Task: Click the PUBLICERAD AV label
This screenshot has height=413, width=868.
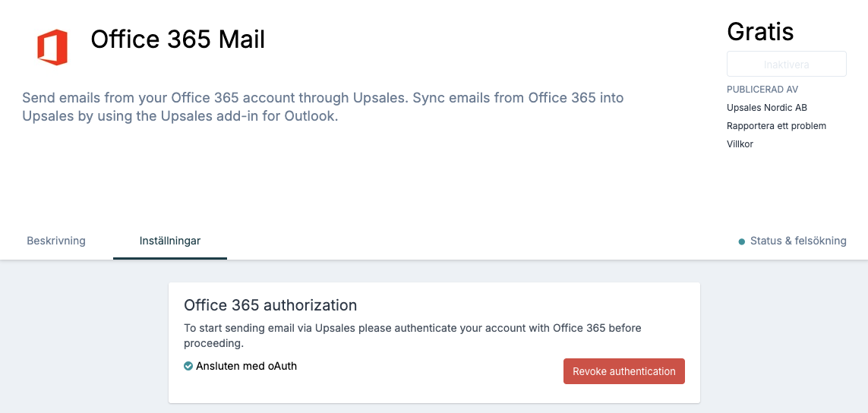Action: (x=762, y=89)
